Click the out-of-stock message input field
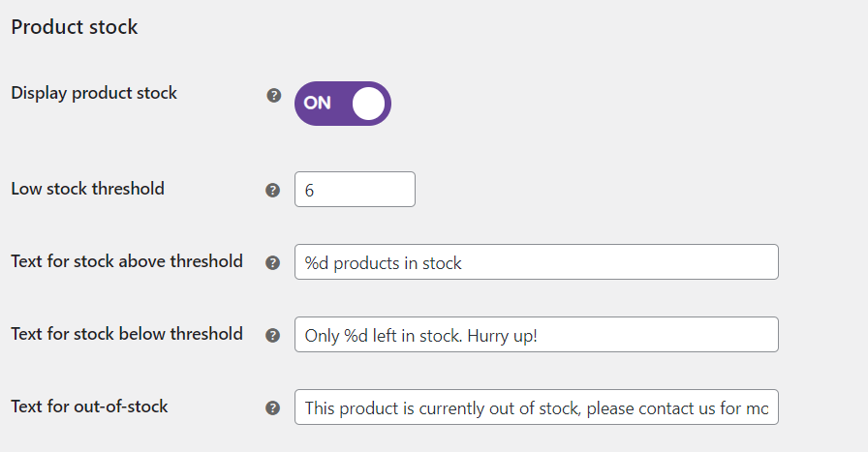This screenshot has width=868, height=452. (536, 407)
